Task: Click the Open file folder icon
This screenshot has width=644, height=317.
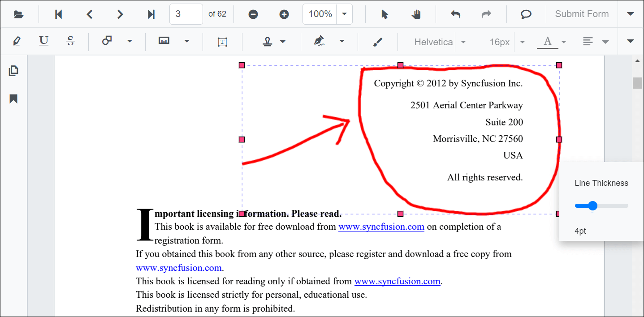Action: (18, 14)
